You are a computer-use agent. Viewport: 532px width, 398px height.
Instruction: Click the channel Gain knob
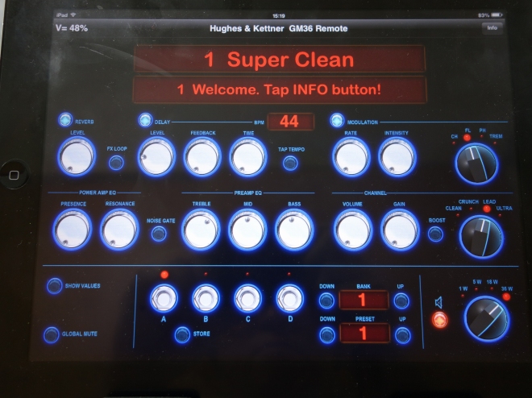click(x=400, y=229)
